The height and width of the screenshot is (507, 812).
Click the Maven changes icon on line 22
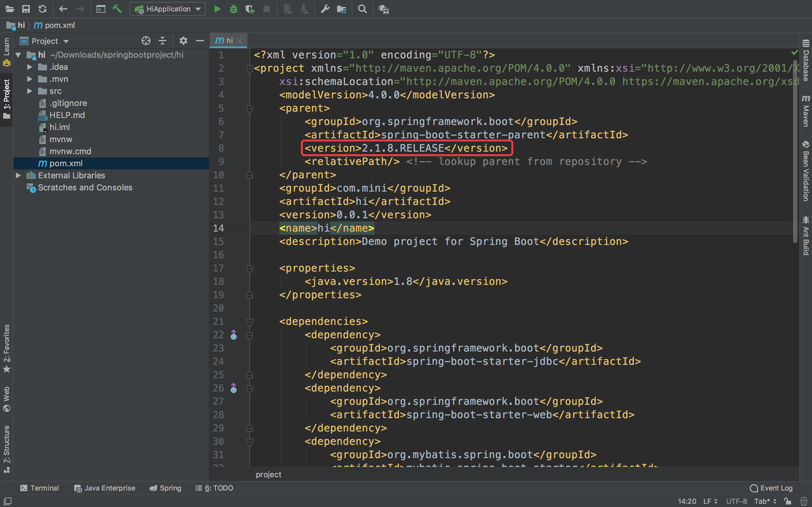[234, 335]
